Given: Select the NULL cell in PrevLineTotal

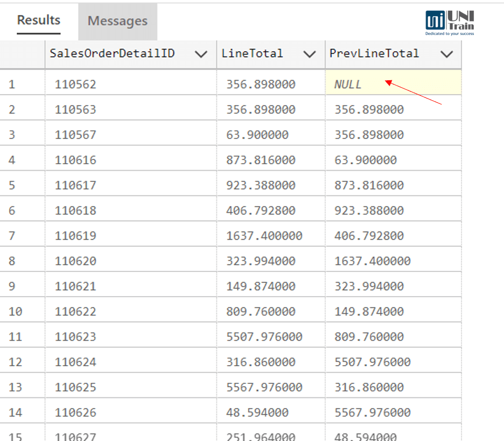Looking at the screenshot, I should coord(394,83).
